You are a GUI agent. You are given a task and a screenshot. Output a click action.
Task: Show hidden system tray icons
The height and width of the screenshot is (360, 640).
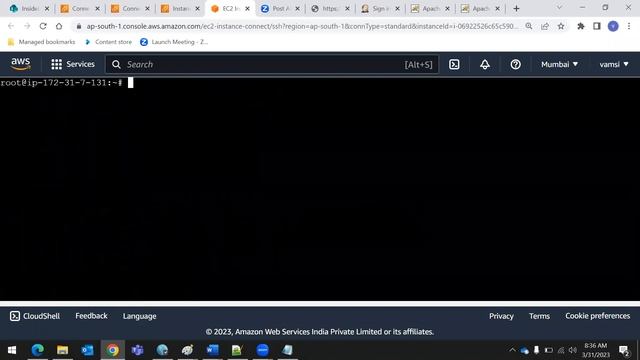[512, 350]
